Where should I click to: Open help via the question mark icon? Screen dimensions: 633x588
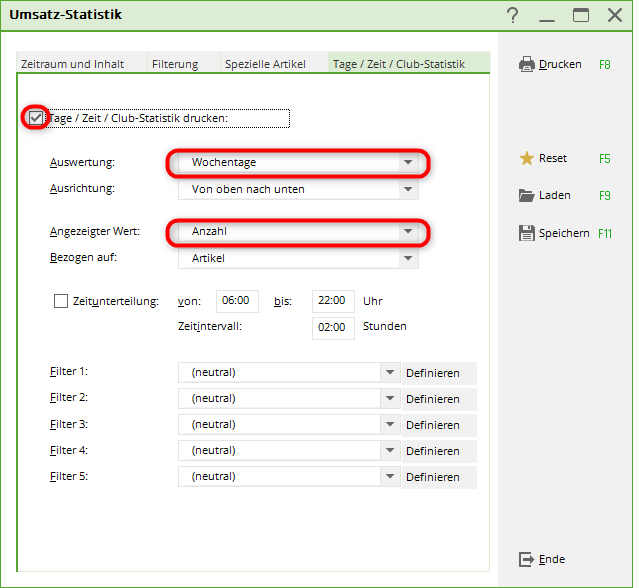tap(513, 15)
